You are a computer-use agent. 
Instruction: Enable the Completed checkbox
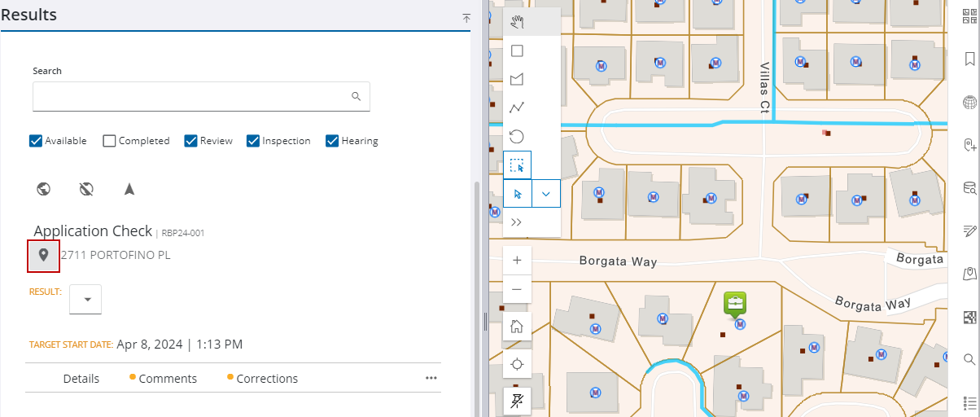pos(110,141)
